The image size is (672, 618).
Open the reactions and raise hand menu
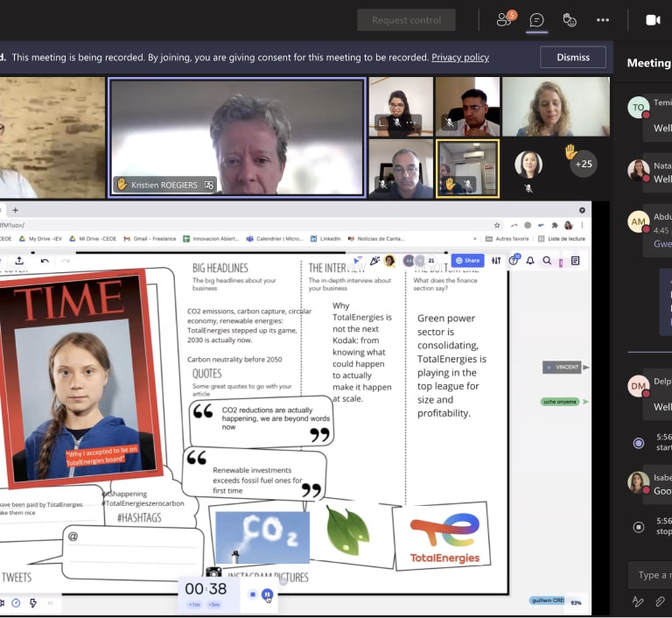[x=569, y=20]
